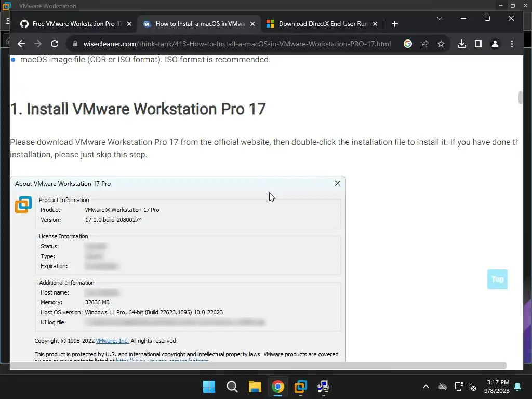Open a new tab with the plus button
The width and height of the screenshot is (532, 399).
coord(394,24)
